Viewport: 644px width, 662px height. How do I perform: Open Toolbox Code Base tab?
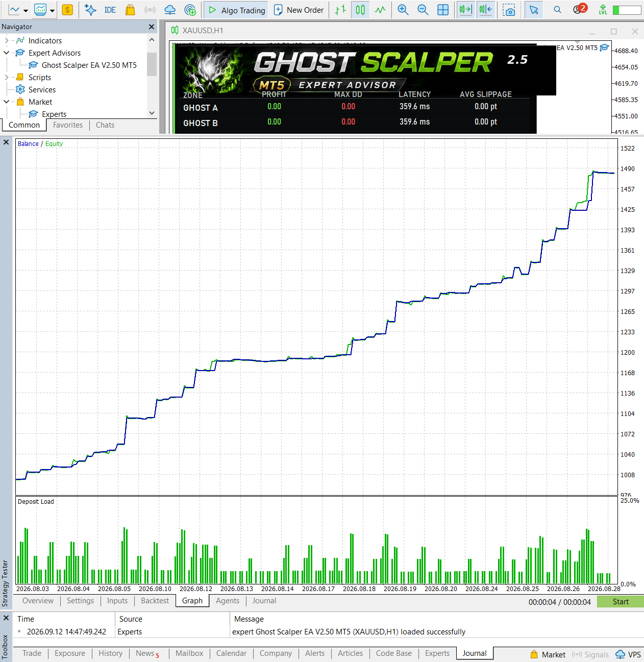394,653
